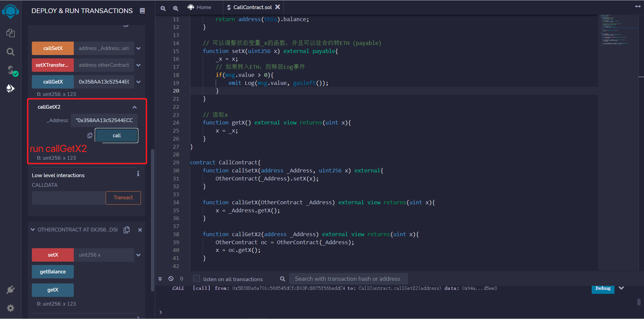Open the File Explorer sidebar panel
The height and width of the screenshot is (319, 644).
point(10,33)
